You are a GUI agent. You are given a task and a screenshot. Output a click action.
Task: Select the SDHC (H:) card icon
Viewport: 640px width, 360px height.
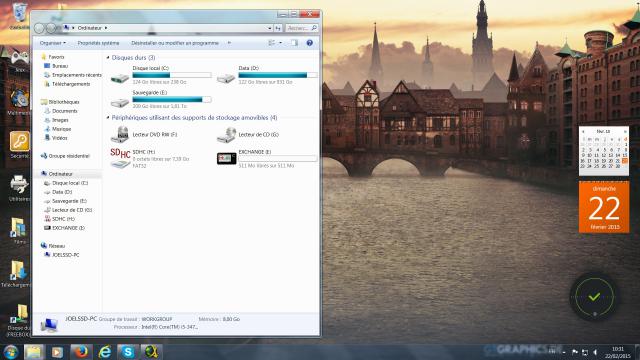point(120,158)
